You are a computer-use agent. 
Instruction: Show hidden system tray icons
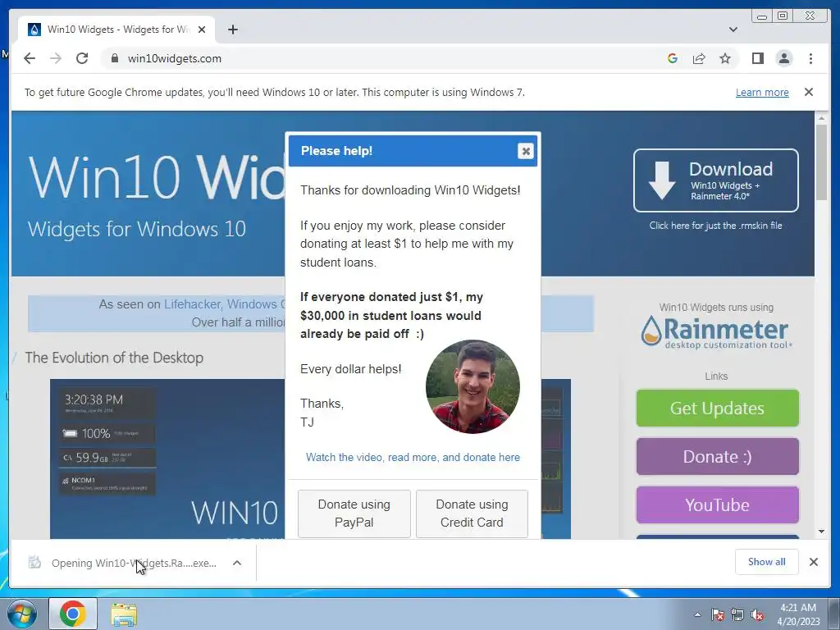click(697, 614)
